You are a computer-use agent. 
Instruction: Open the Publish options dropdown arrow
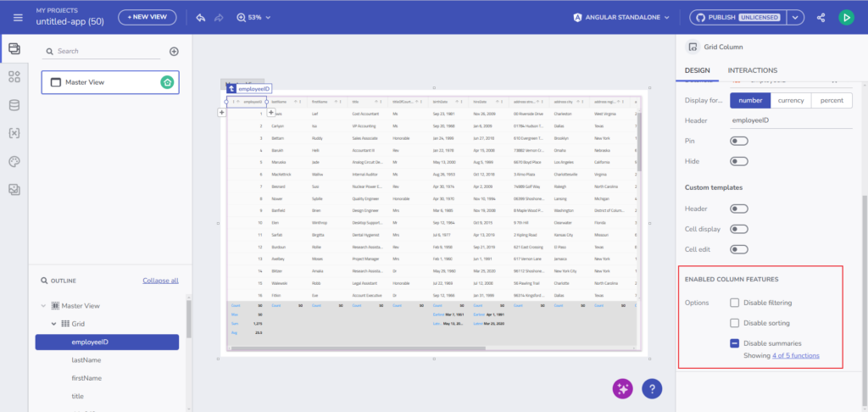click(795, 17)
